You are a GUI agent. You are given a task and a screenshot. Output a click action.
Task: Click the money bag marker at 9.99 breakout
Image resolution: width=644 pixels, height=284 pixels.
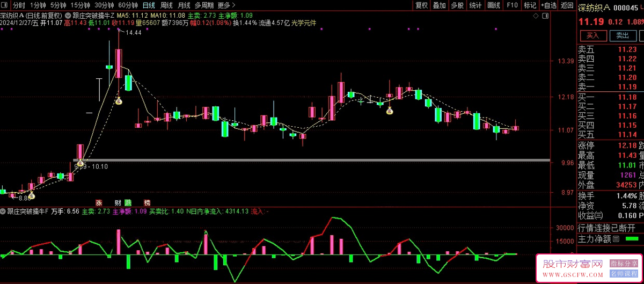coord(80,163)
